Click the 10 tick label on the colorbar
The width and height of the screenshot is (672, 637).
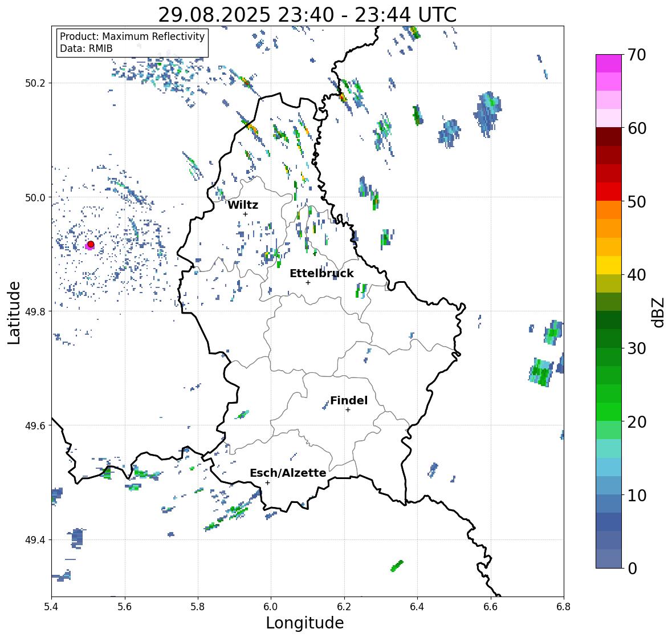click(637, 495)
